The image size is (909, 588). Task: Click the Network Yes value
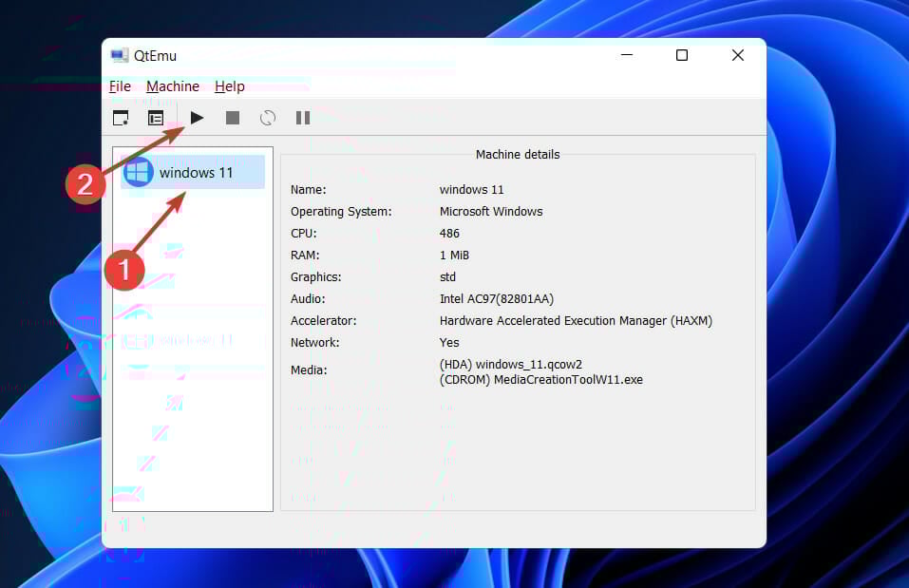tap(448, 342)
